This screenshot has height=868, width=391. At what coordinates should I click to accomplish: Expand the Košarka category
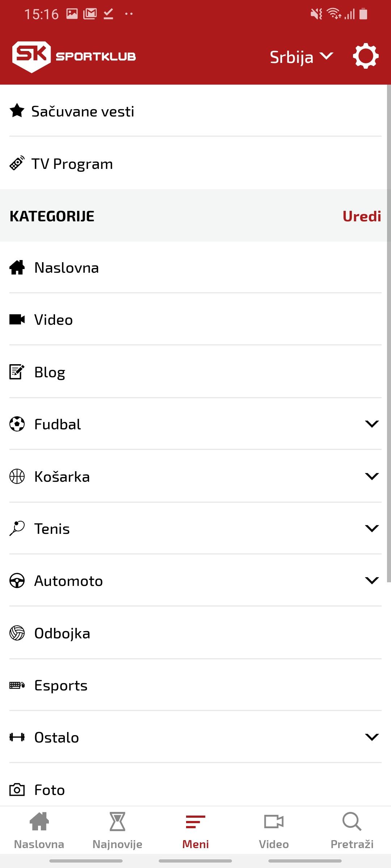(x=372, y=476)
